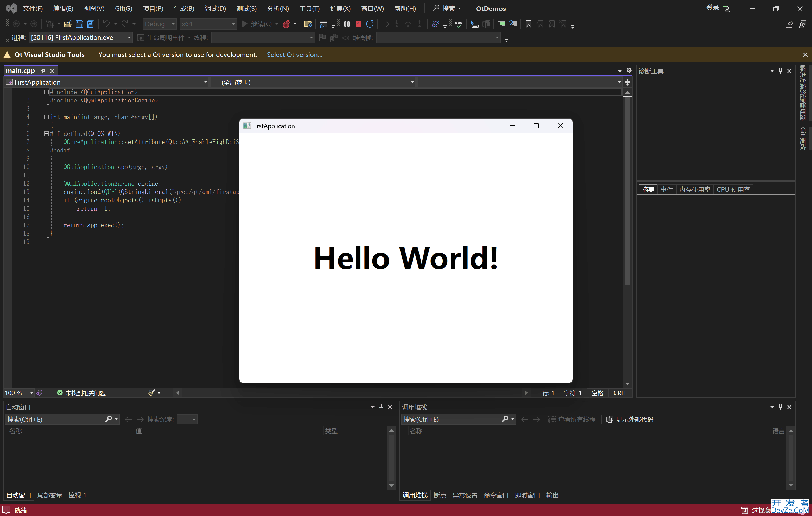Click the 未找到相关问题 status indicator
Image resolution: width=812 pixels, height=516 pixels.
coord(81,393)
